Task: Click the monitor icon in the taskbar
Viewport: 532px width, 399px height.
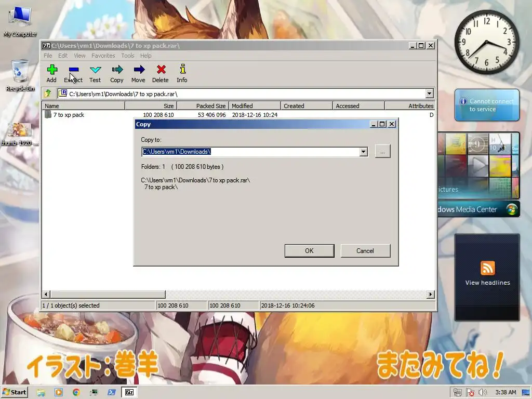Action: click(x=94, y=393)
